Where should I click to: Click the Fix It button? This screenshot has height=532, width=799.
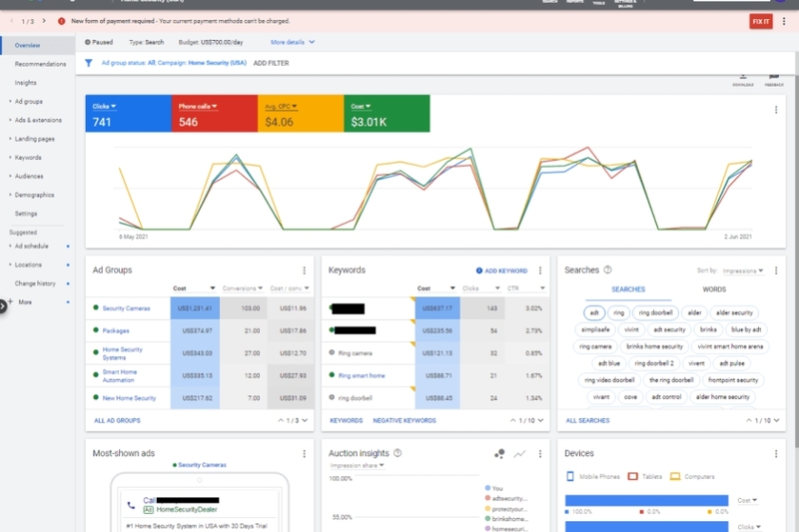click(x=760, y=21)
